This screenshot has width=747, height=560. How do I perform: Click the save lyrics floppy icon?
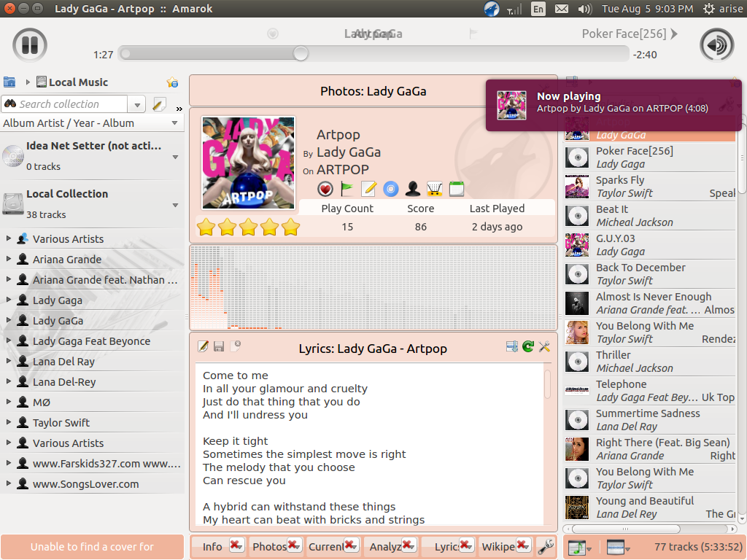click(x=219, y=346)
